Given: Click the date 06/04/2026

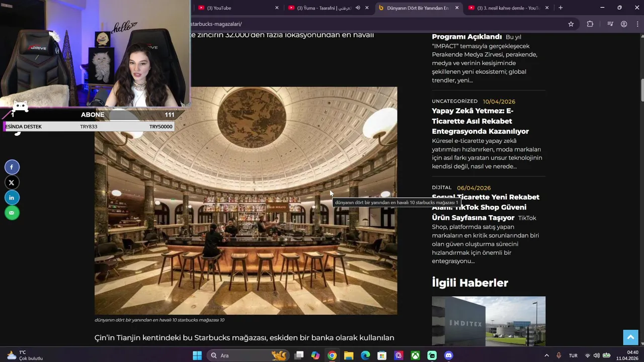Looking at the screenshot, I should [x=473, y=188].
